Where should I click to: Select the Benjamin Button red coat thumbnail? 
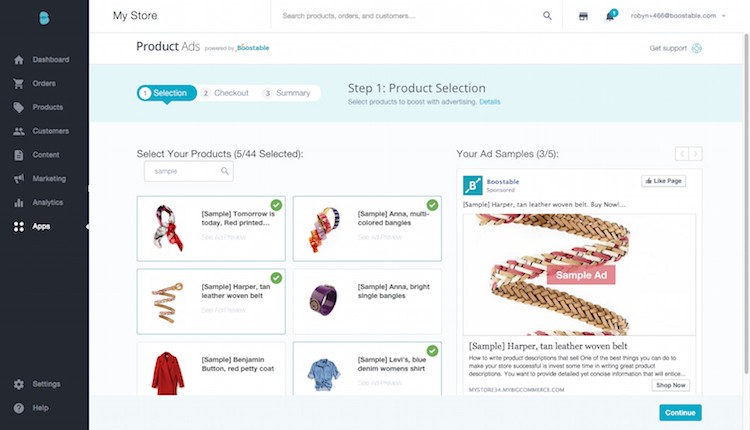(168, 373)
